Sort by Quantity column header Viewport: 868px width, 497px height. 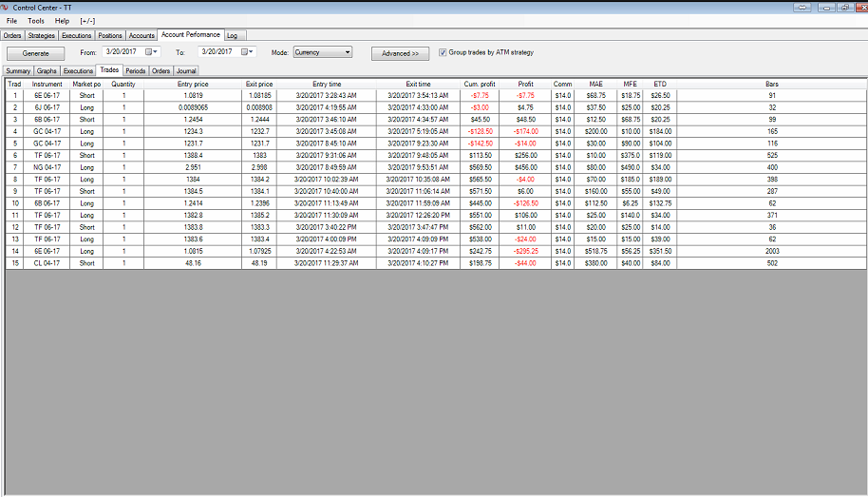[123, 85]
